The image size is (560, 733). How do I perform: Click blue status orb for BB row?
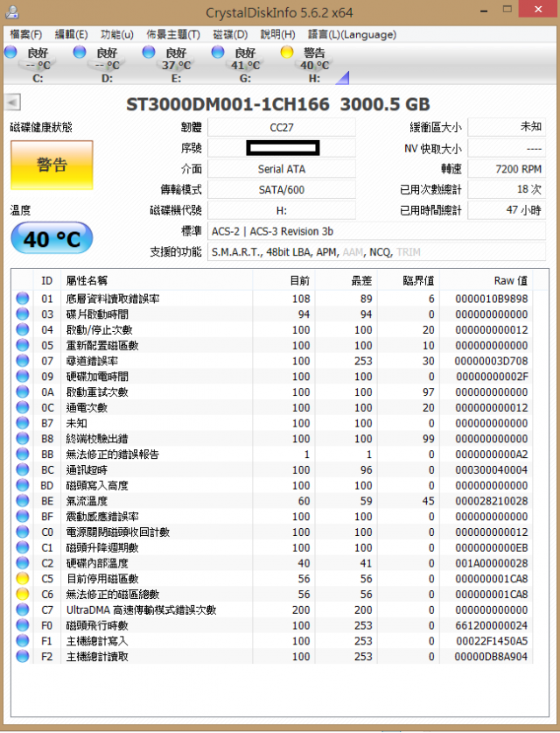(x=23, y=454)
